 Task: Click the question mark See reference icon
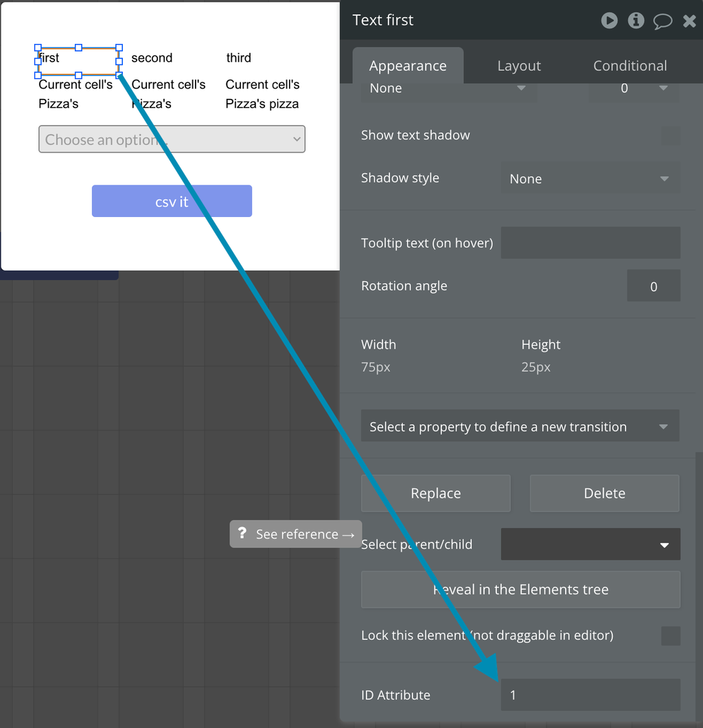click(242, 534)
